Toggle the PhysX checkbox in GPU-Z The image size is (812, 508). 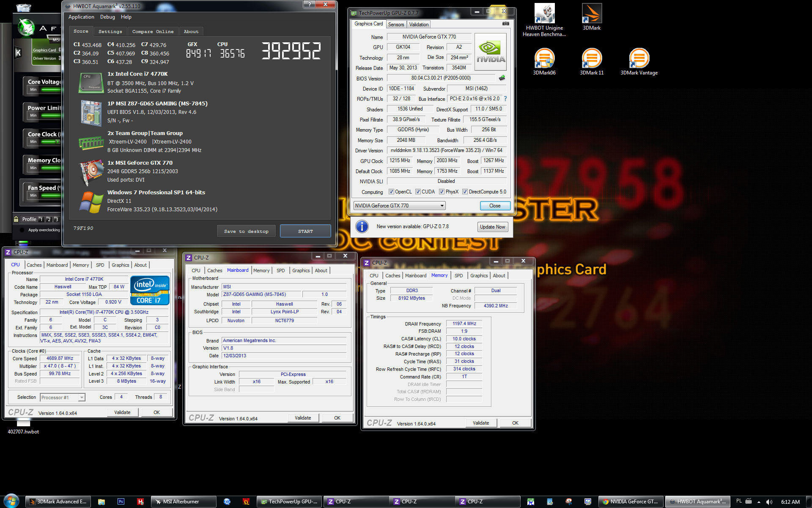coord(442,192)
